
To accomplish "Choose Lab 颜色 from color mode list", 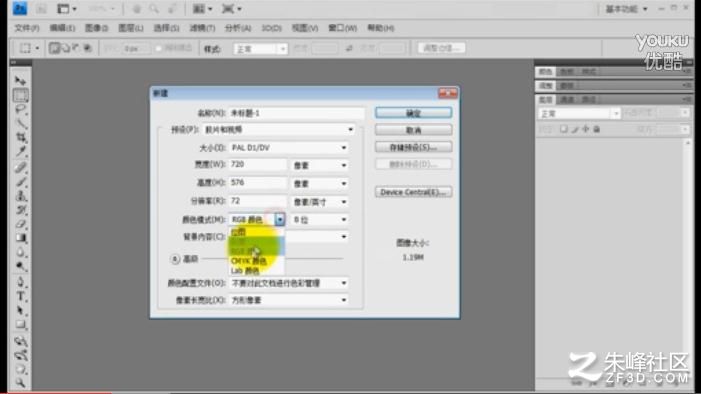I will pos(257,271).
